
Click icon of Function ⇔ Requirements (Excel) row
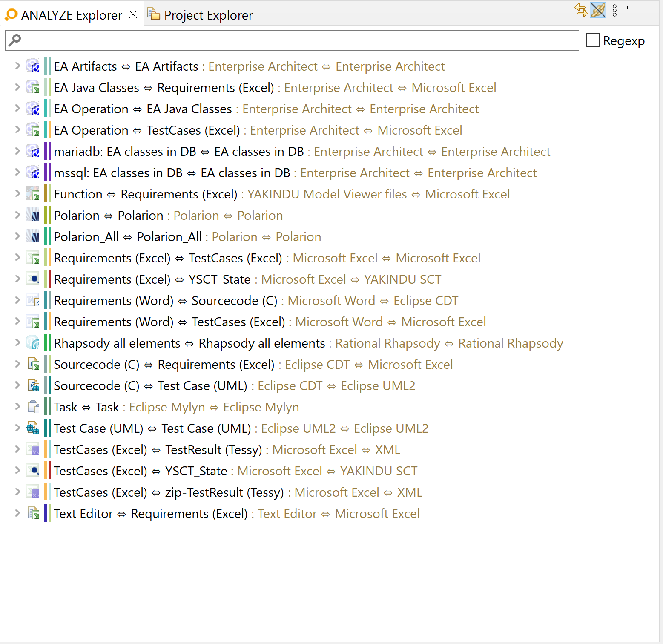(x=33, y=194)
